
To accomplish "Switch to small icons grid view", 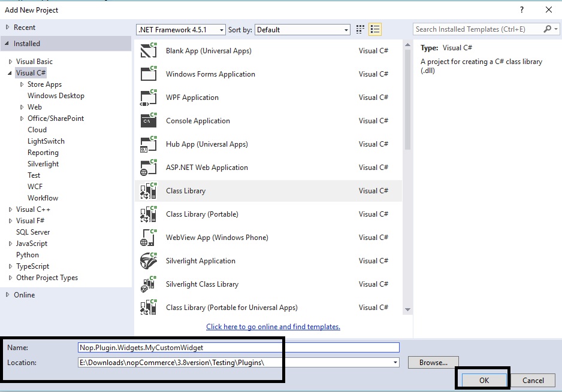I will coord(360,29).
